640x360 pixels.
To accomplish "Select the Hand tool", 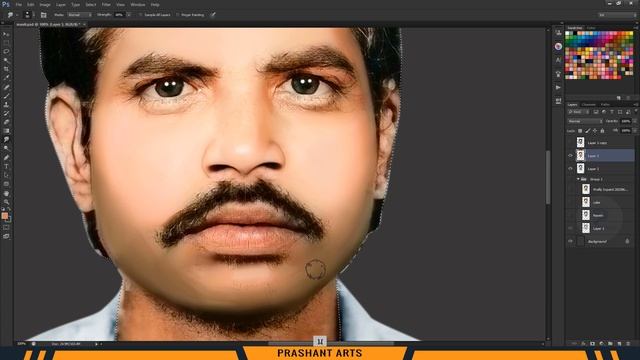I will pos(6,193).
